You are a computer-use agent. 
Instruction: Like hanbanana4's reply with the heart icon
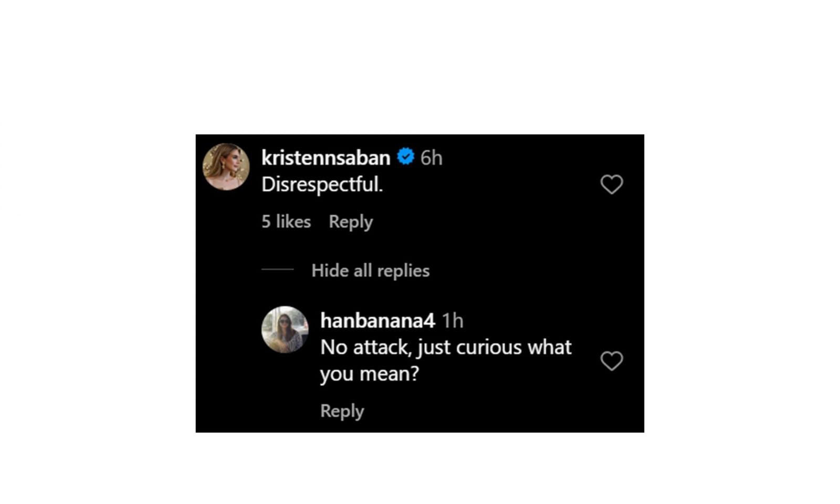(x=611, y=361)
